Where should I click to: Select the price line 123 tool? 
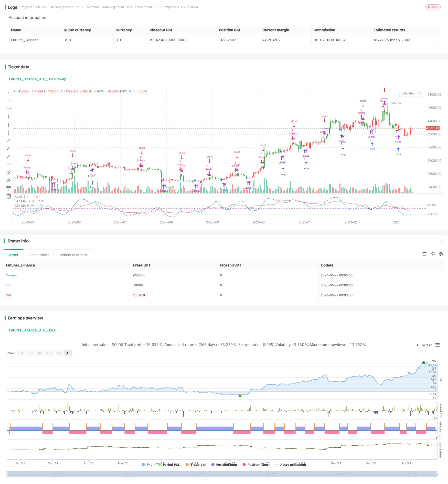pyautogui.click(x=9, y=164)
